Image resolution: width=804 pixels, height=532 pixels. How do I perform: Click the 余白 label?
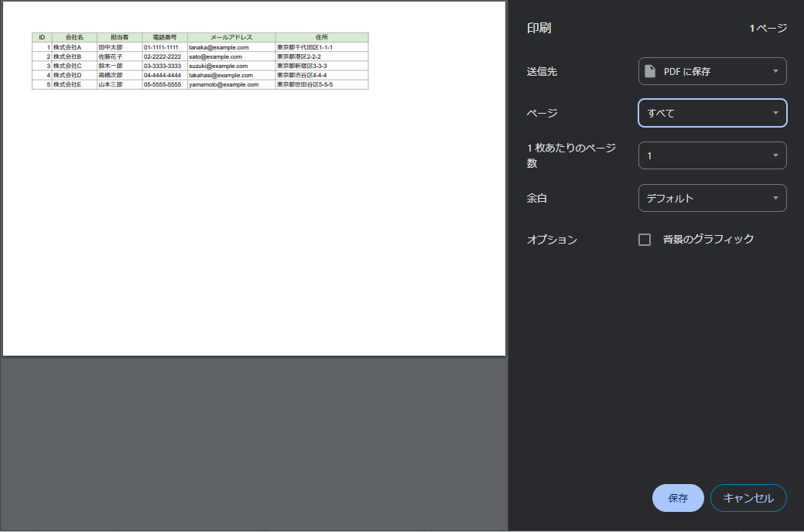point(537,198)
